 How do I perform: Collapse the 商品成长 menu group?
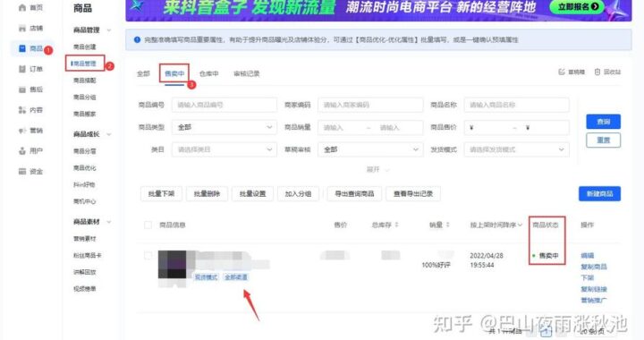point(92,134)
